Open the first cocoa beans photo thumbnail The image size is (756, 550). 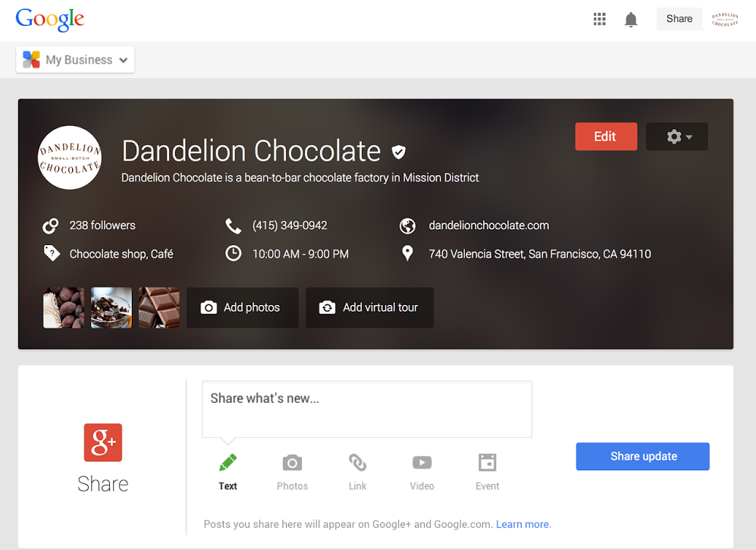(64, 307)
